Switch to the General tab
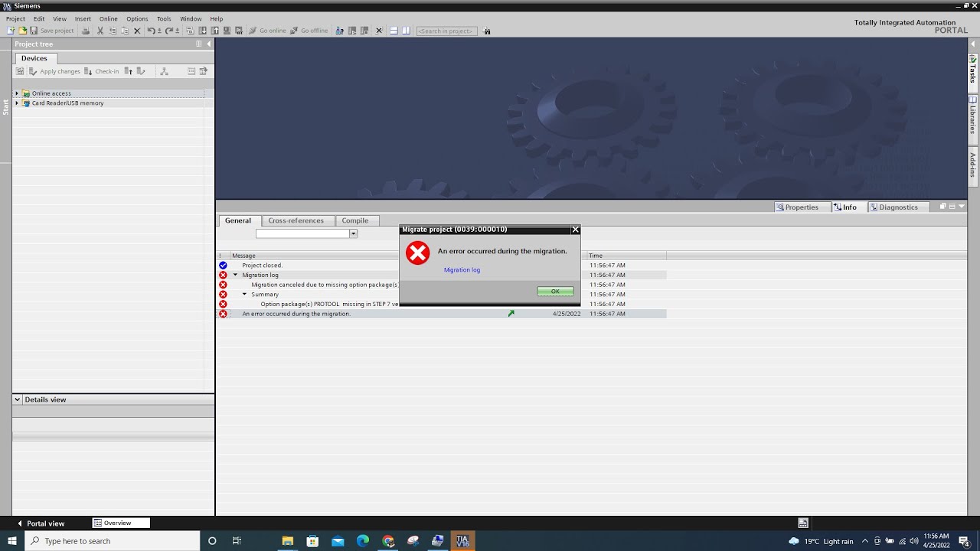This screenshot has width=980, height=551. coord(237,220)
